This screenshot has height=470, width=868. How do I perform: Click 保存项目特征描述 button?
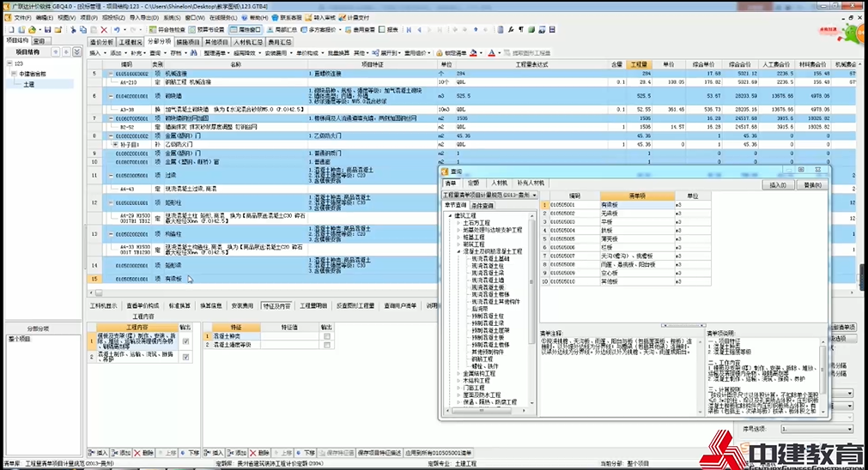[x=379, y=453]
